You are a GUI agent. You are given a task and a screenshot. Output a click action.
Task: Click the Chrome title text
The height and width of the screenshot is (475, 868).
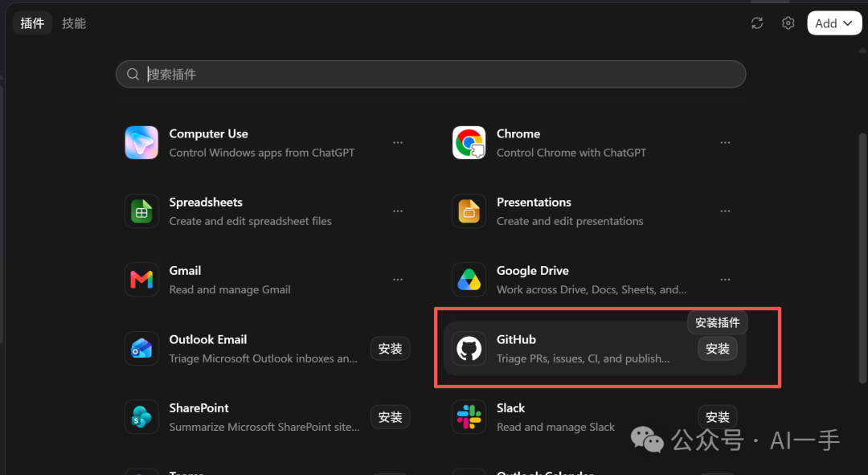pyautogui.click(x=518, y=134)
